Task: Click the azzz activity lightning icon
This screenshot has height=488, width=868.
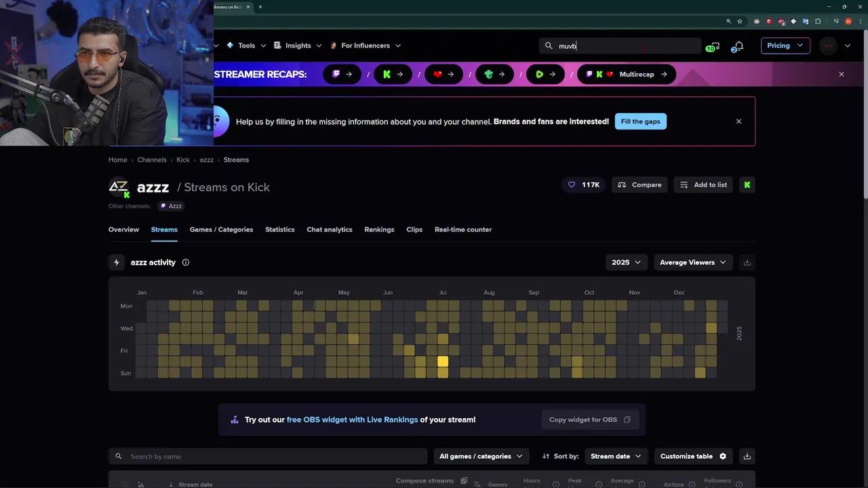Action: point(117,262)
